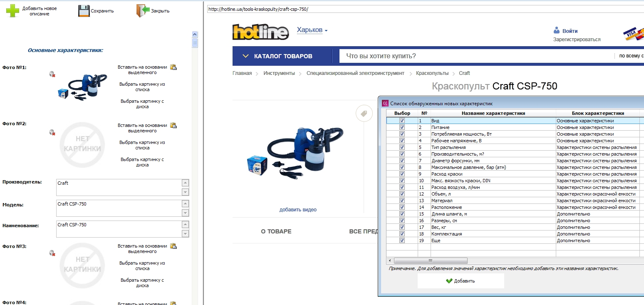Click the dialog horizontal scrollbar thumb
This screenshot has height=305, width=644.
point(430,261)
